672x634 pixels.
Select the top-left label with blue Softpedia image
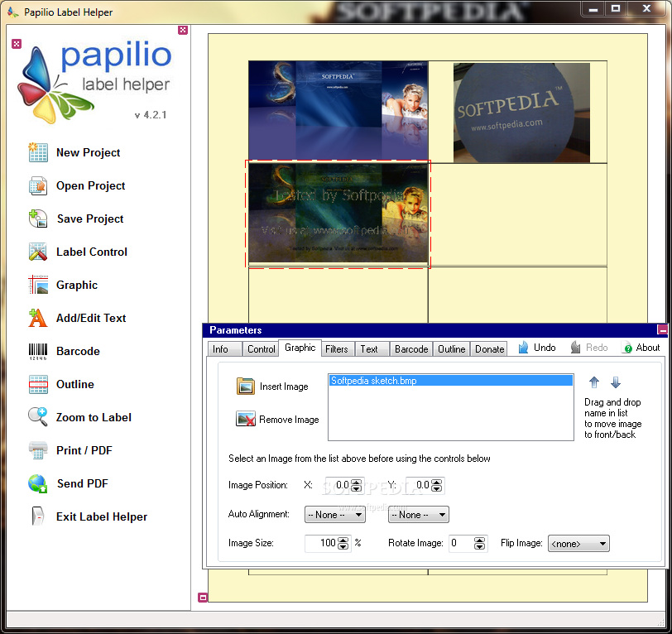338,111
